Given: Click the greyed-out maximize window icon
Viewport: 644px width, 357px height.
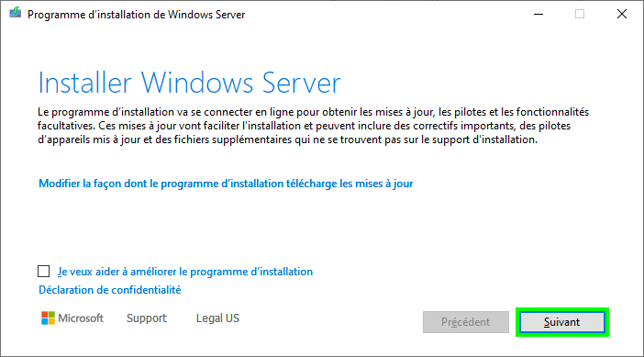Looking at the screenshot, I should click(580, 15).
